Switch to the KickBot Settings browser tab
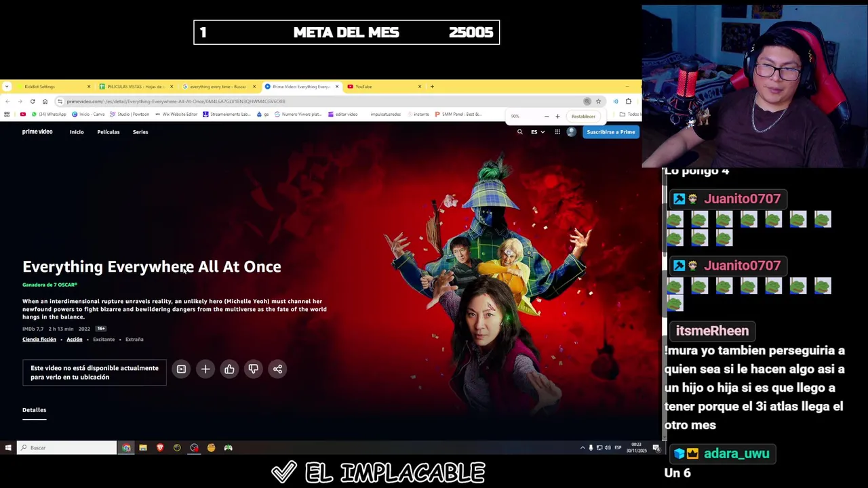Image resolution: width=868 pixels, height=488 pixels. [x=53, y=87]
